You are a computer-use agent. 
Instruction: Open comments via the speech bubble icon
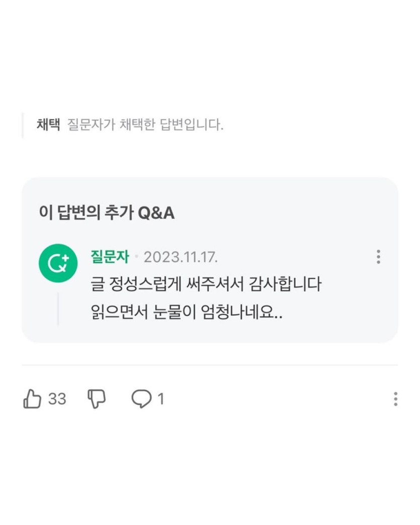pos(141,399)
